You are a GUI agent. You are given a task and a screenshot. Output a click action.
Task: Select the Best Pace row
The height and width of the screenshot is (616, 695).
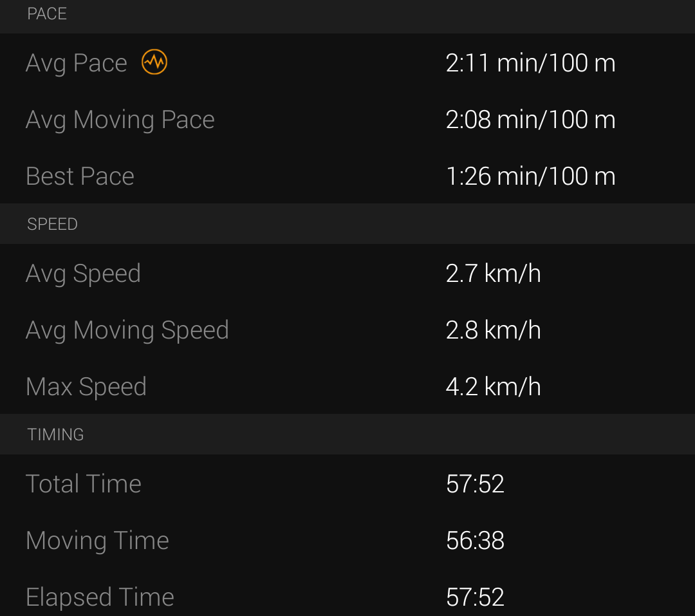[x=347, y=176]
